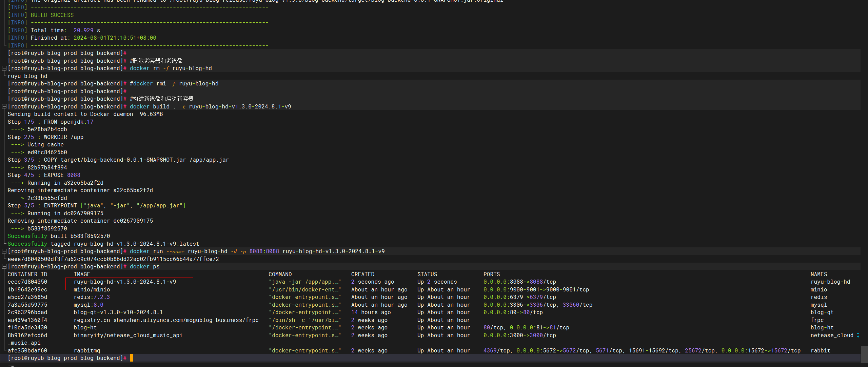The image size is (868, 367).
Task: Click the ENTRYPOINT array in Step 5/5
Action: tap(133, 205)
